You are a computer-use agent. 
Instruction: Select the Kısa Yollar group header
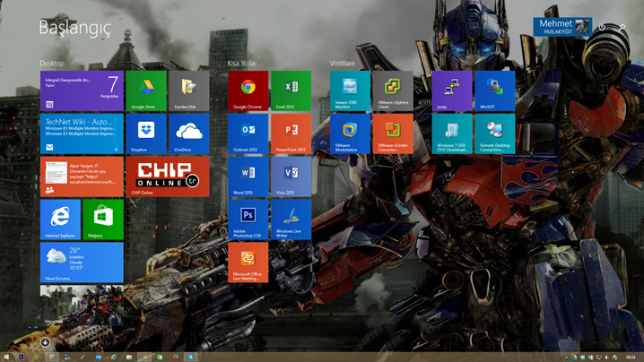click(x=242, y=64)
